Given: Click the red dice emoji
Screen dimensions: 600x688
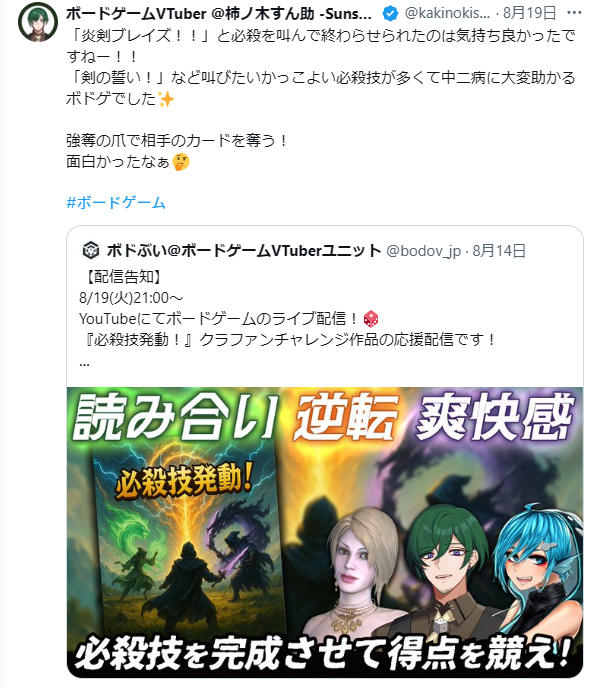Looking at the screenshot, I should point(370,319).
